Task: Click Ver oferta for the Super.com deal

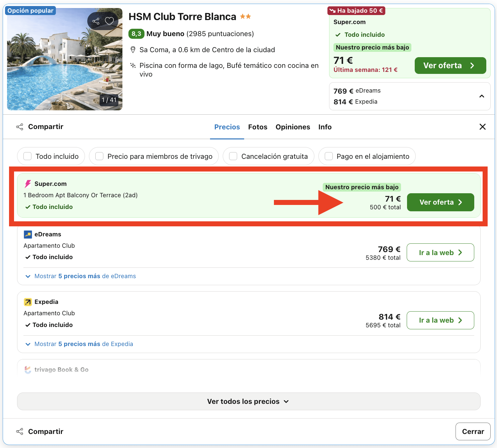Action: tap(440, 202)
